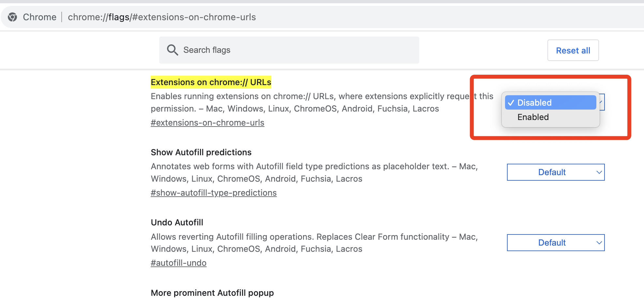Click the Show Autofill predictions heading
The image size is (644, 302).
(201, 152)
